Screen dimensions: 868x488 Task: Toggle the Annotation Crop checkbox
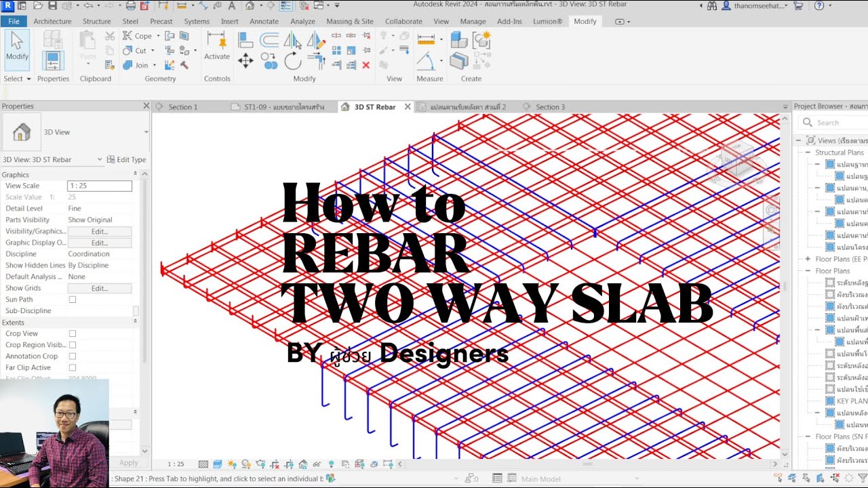[73, 356]
